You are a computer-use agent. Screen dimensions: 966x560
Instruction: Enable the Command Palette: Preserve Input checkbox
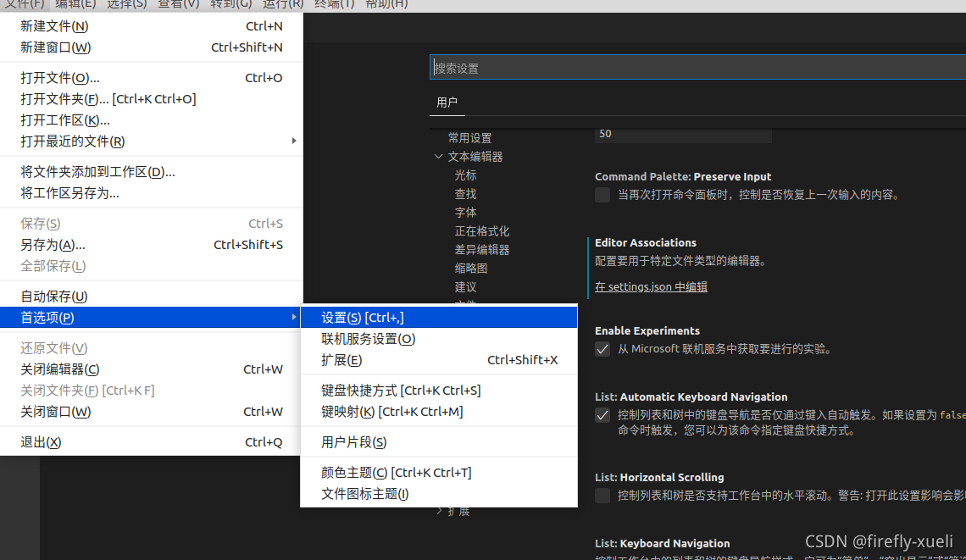click(602, 195)
